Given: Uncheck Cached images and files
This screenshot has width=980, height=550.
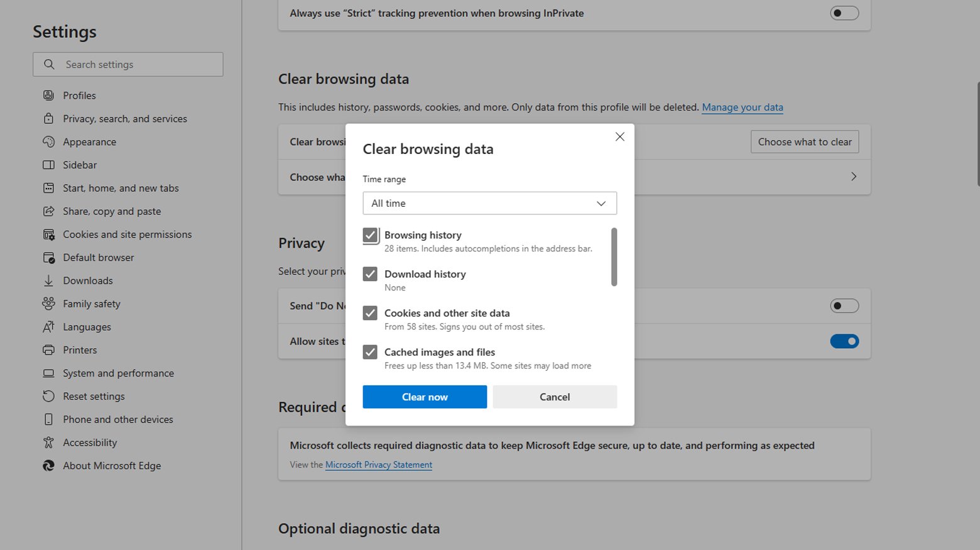Looking at the screenshot, I should pos(370,352).
